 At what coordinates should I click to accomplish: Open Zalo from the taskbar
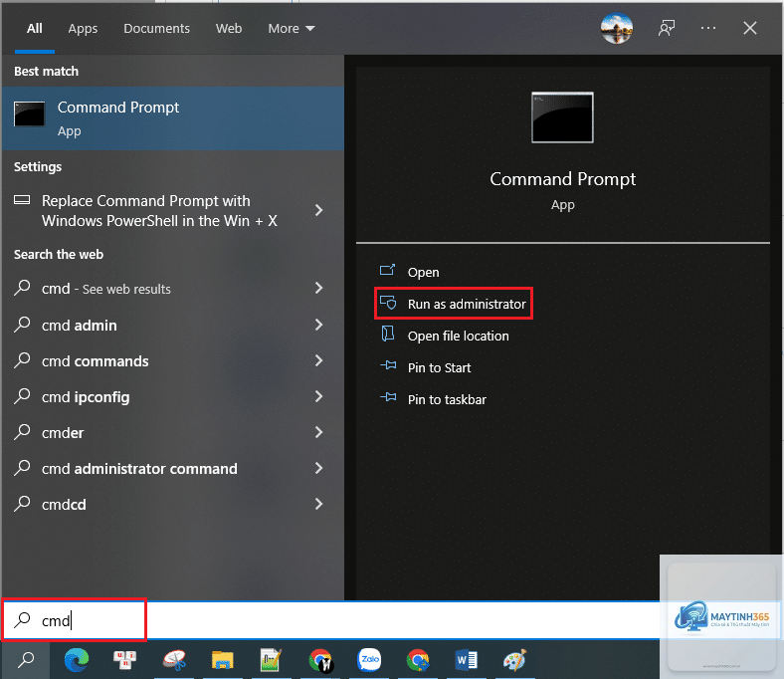tap(369, 659)
